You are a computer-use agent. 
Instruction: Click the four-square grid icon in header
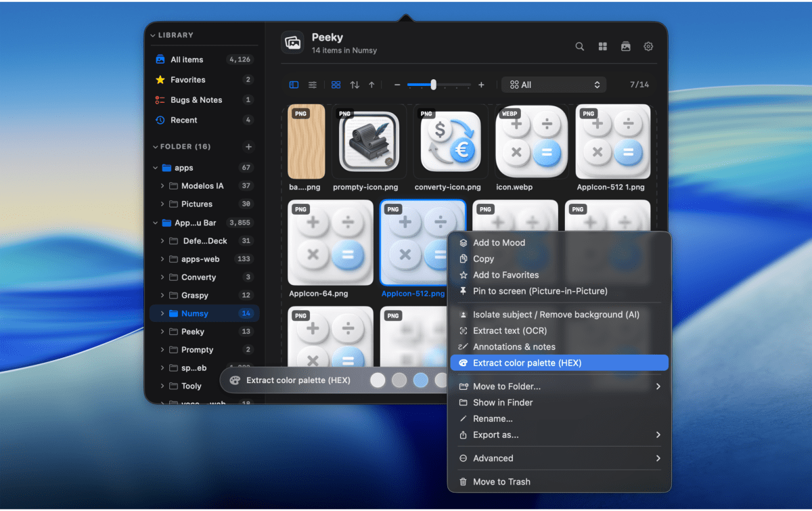(x=603, y=47)
